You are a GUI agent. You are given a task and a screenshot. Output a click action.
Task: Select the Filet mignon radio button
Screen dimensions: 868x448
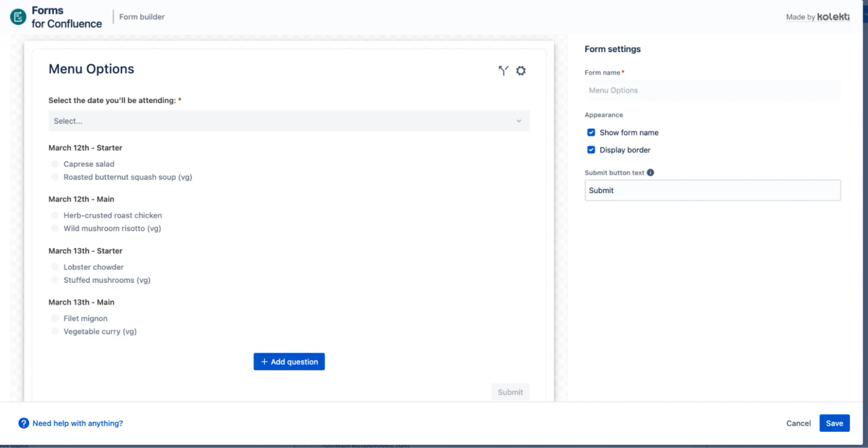[x=55, y=319]
